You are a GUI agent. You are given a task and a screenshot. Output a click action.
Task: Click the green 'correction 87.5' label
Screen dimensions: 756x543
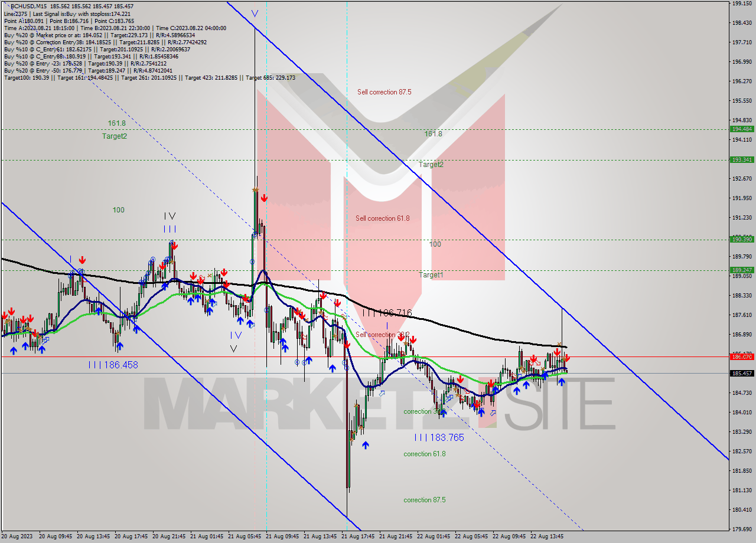point(425,500)
